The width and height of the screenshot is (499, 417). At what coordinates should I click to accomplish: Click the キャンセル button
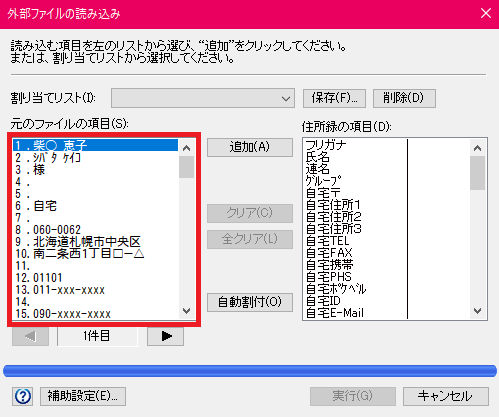coord(446,396)
